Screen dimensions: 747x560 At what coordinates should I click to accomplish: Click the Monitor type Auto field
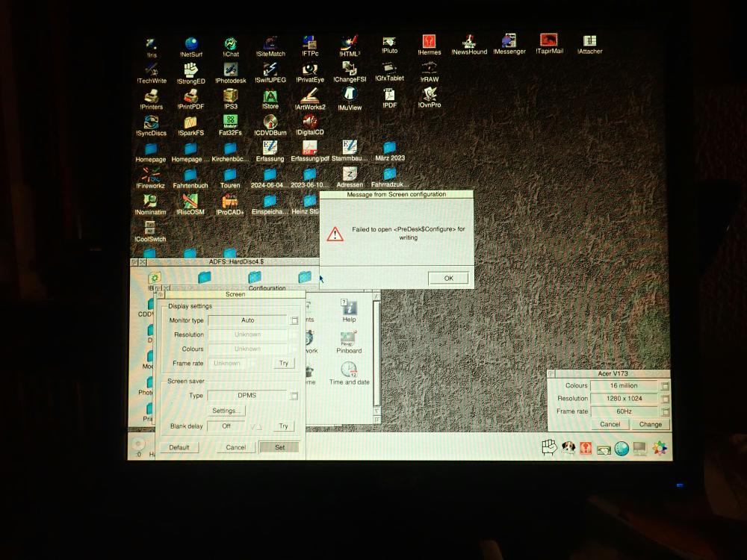pyautogui.click(x=247, y=320)
